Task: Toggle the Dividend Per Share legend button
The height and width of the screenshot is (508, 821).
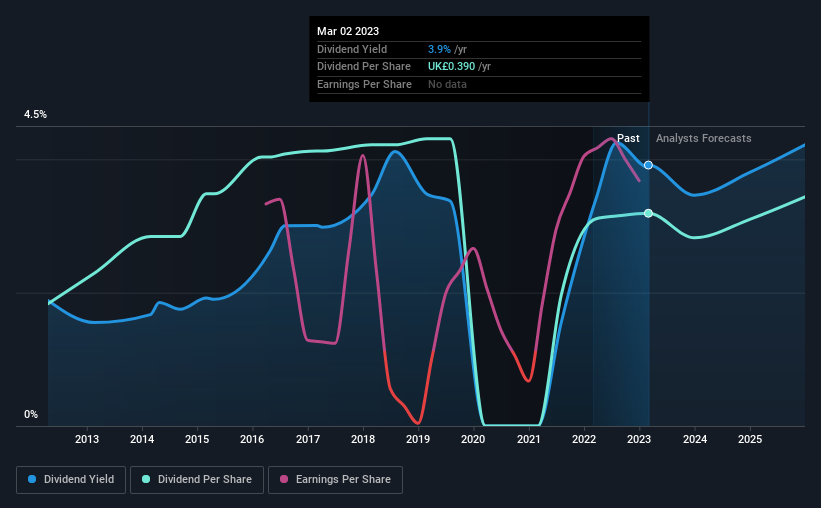Action: 197,480
